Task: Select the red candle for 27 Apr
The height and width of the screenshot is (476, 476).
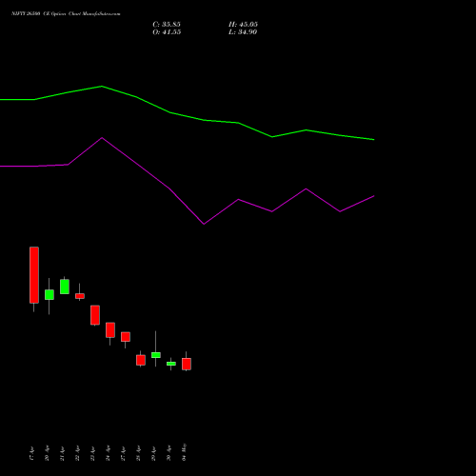Action: click(126, 337)
